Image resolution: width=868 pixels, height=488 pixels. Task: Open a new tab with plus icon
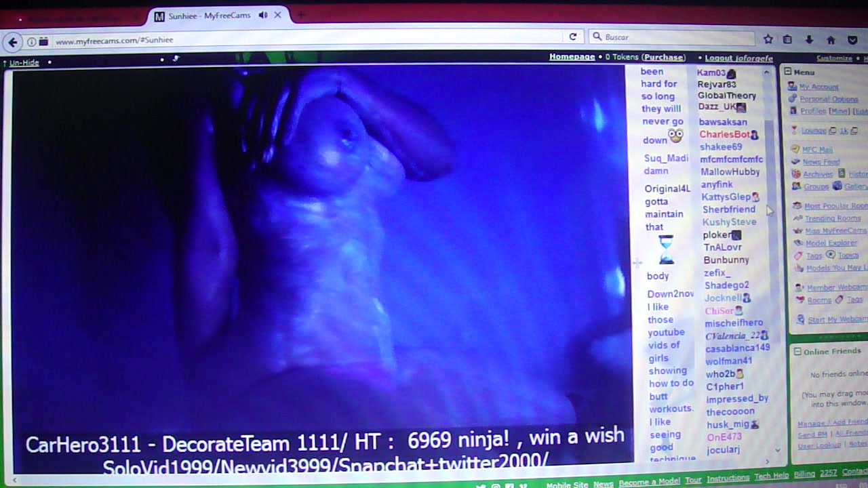(300, 15)
